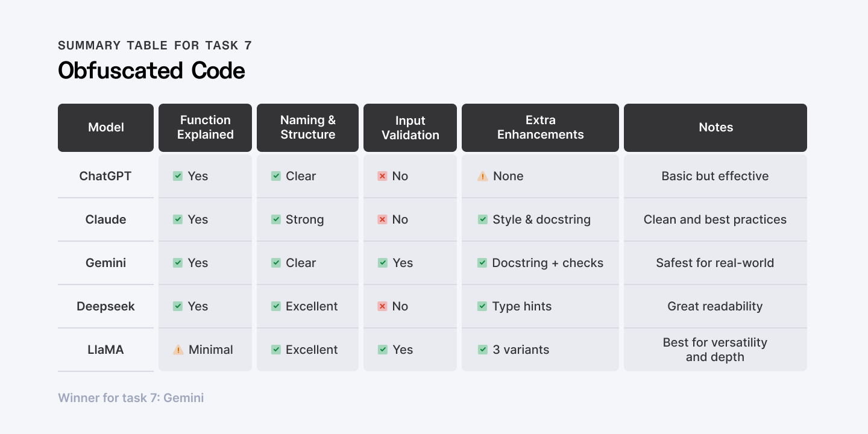Select the Function Explained column header
The width and height of the screenshot is (868, 434).
coord(206,127)
